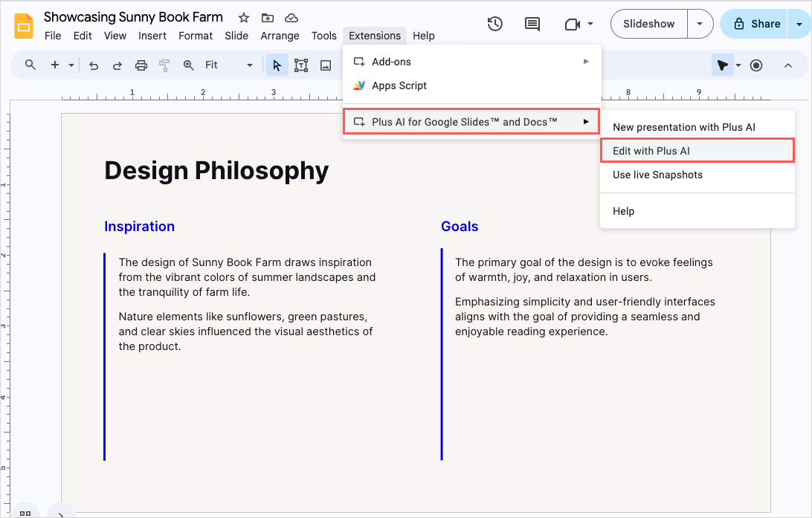The image size is (812, 518).
Task: Click the grid view icon at bottom left
Action: (x=25, y=513)
